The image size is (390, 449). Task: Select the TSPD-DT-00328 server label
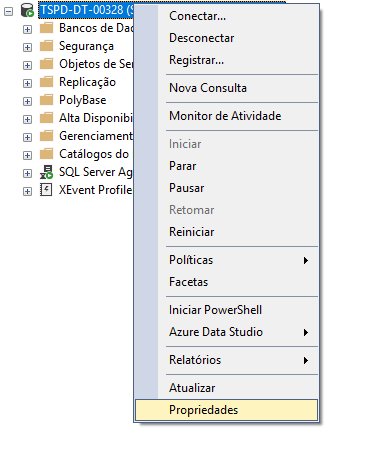86,10
